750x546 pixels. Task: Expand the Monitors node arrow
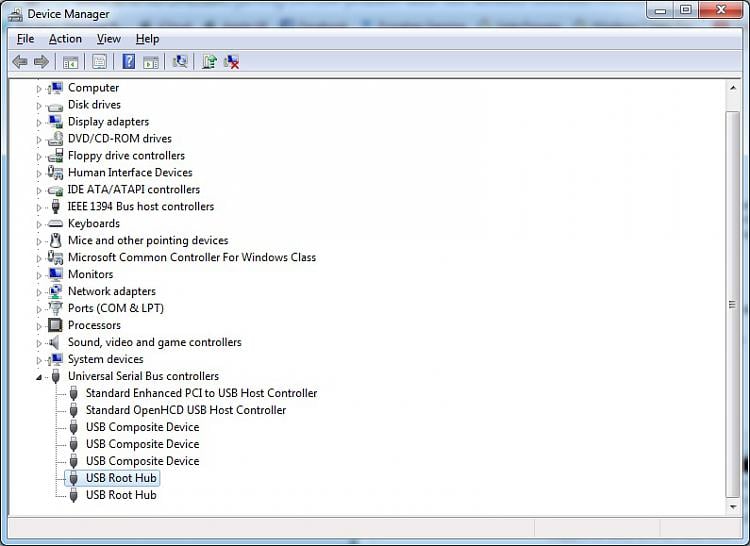pos(39,275)
